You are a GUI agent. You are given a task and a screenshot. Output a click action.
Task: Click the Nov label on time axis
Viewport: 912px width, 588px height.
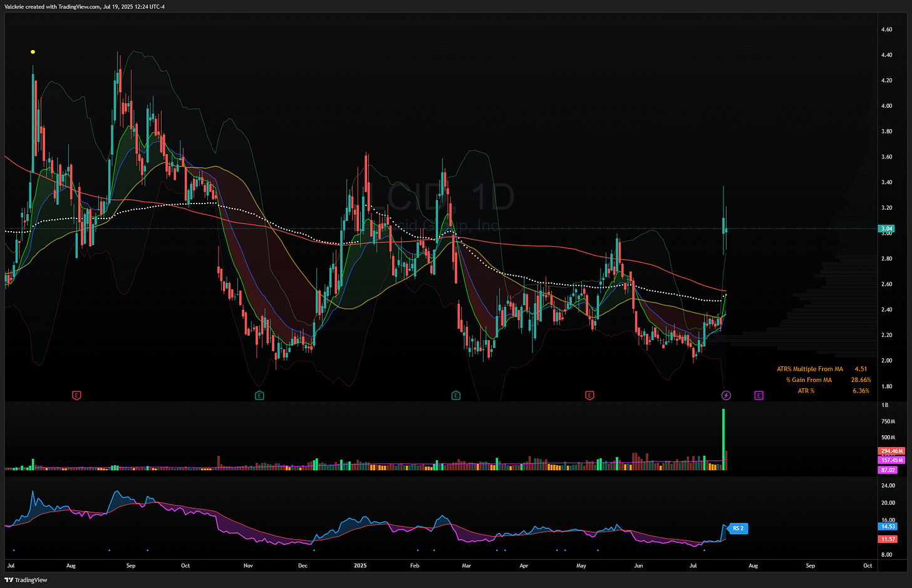(248, 565)
